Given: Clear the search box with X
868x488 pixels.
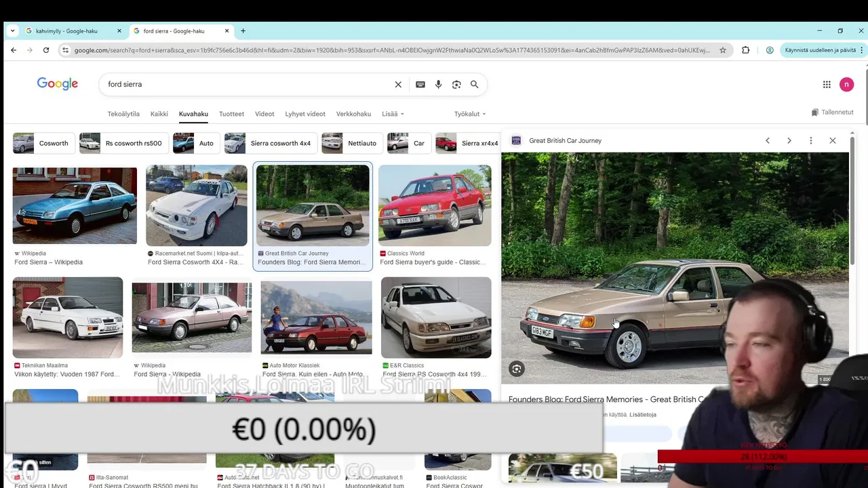Looking at the screenshot, I should (398, 85).
